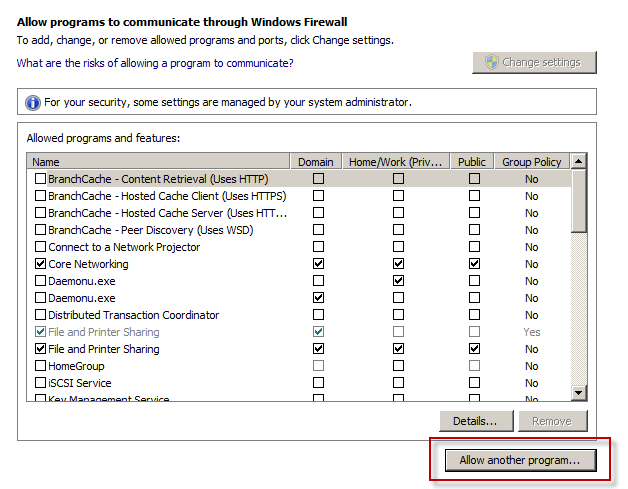Tick the HomeGroup Home/Work checkbox
Viewport: 628px width, 489px height.
tap(398, 366)
